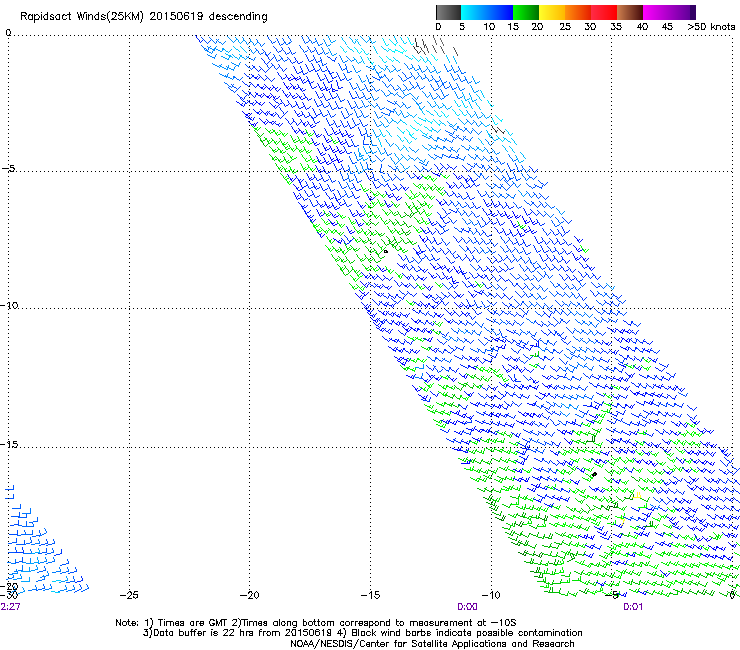Click the small black island dot near -14 longitude

tap(386, 252)
